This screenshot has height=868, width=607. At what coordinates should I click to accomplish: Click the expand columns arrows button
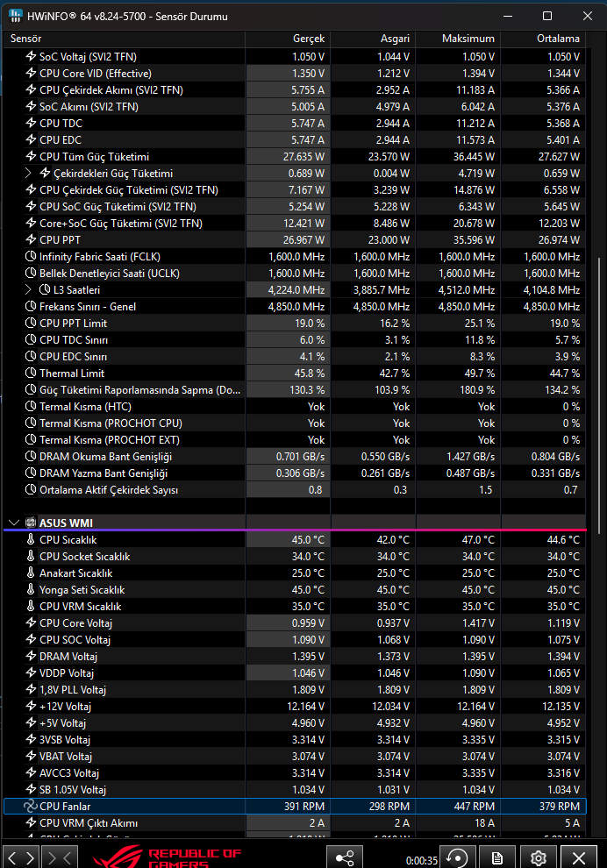(22, 857)
